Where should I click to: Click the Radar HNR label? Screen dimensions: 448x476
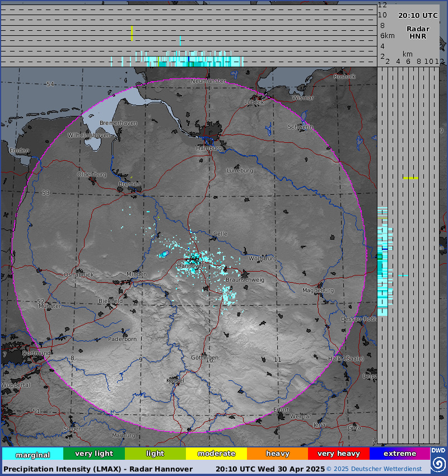click(418, 32)
